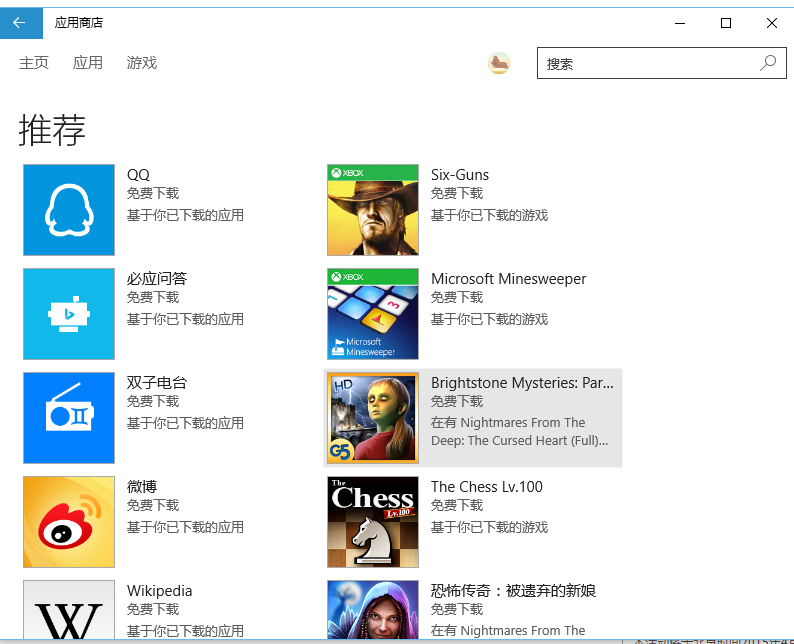Viewport: 794px width, 644px height.
Task: Open the 双子电台 radio icon
Action: [x=69, y=418]
